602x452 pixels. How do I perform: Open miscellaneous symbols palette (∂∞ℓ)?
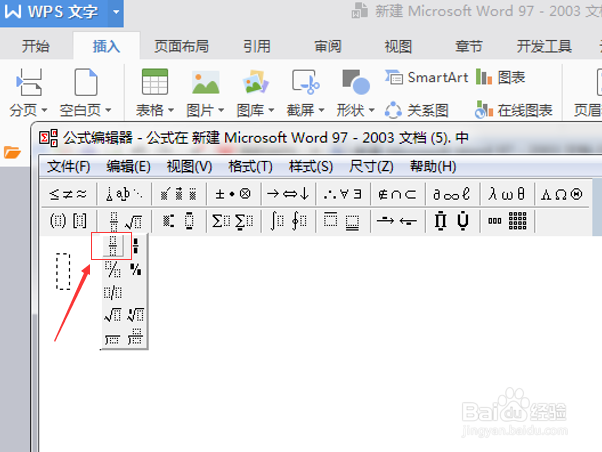tap(452, 194)
